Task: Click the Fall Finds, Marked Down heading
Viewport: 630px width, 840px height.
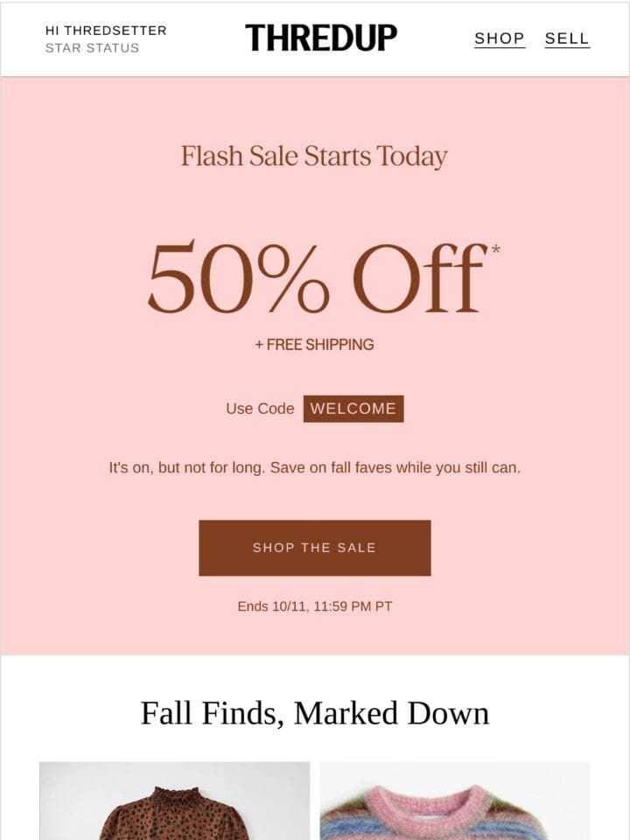Action: (x=314, y=713)
